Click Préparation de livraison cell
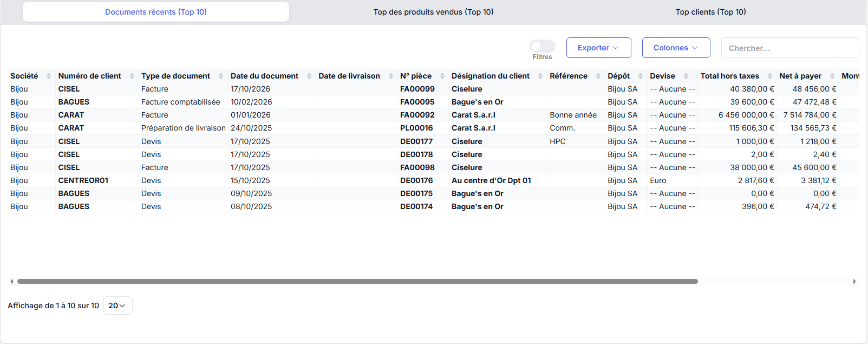Screen dimensions: 868x344 (x=184, y=128)
